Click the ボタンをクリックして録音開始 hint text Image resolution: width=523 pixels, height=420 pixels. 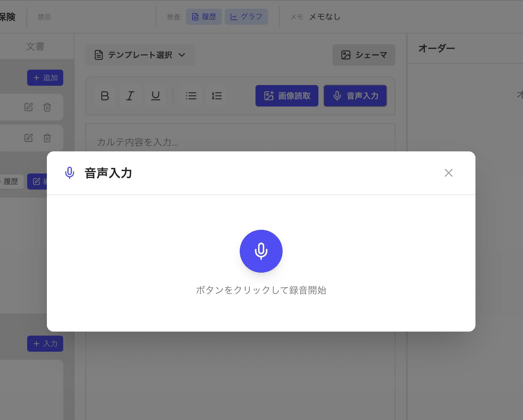pyautogui.click(x=261, y=290)
